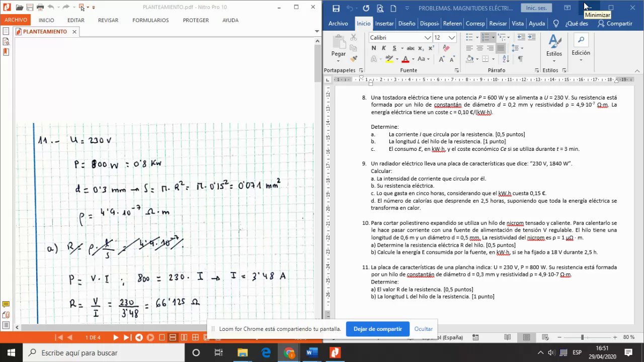Screen dimensions: 644x362
Task: Increase font size in Word
Action: 441,59
